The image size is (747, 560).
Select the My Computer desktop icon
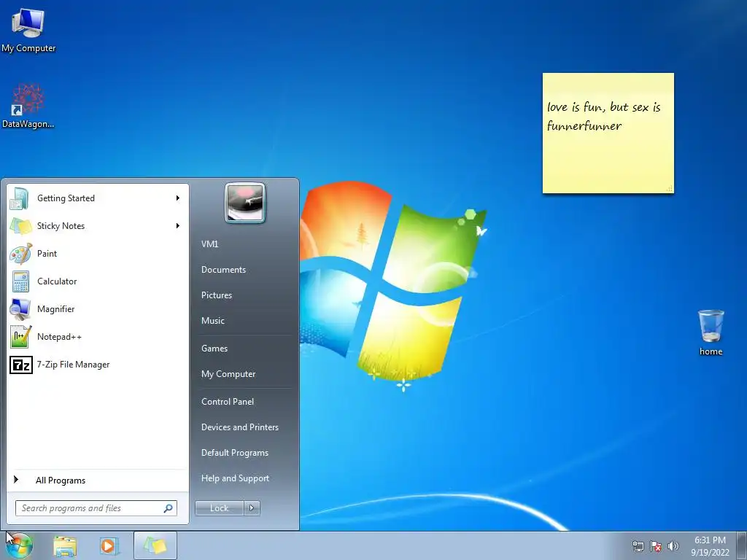[x=28, y=31]
